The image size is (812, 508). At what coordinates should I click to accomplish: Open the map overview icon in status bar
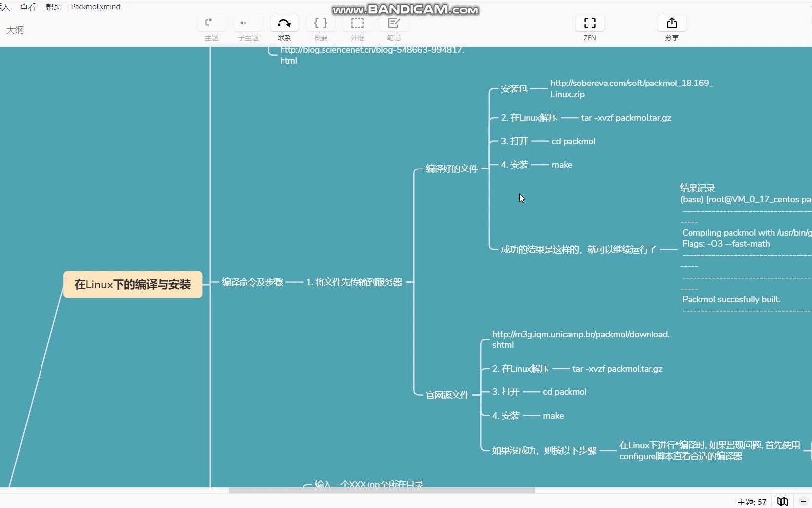point(782,501)
